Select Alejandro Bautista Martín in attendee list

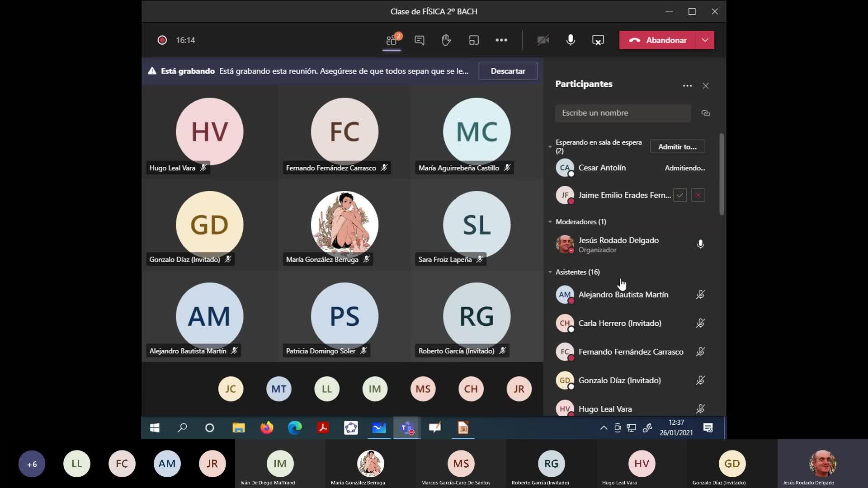pyautogui.click(x=623, y=295)
